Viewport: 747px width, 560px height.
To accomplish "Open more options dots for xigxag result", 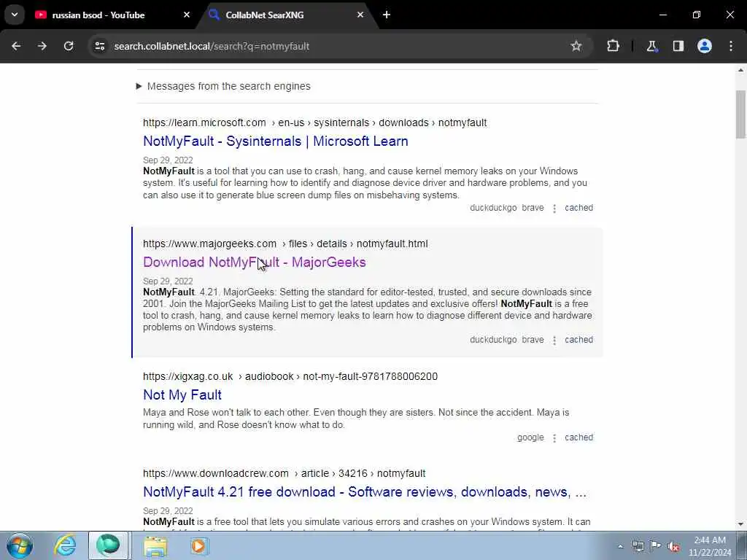I will pos(554,437).
